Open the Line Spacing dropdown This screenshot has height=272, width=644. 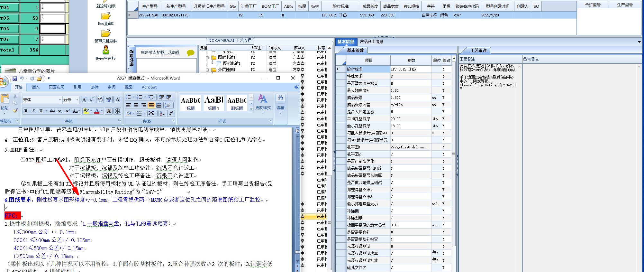point(168,105)
